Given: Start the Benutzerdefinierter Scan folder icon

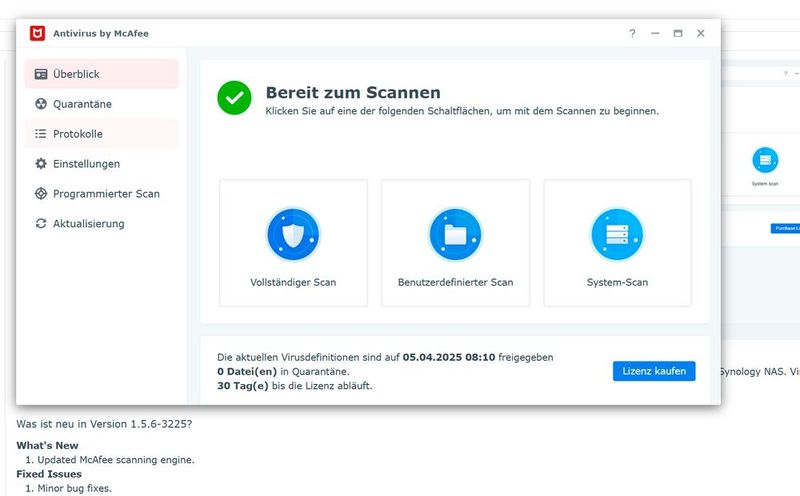Looking at the screenshot, I should tap(455, 235).
